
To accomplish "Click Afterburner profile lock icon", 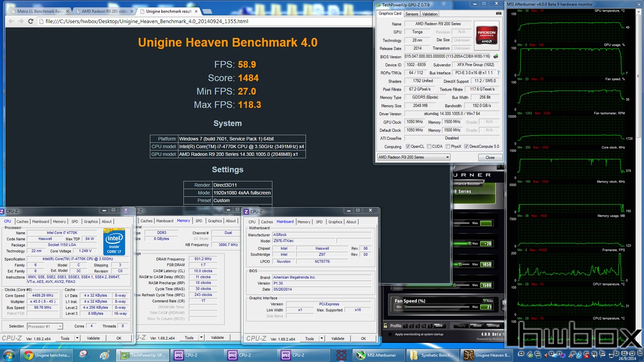I will pyautogui.click(x=385, y=325).
